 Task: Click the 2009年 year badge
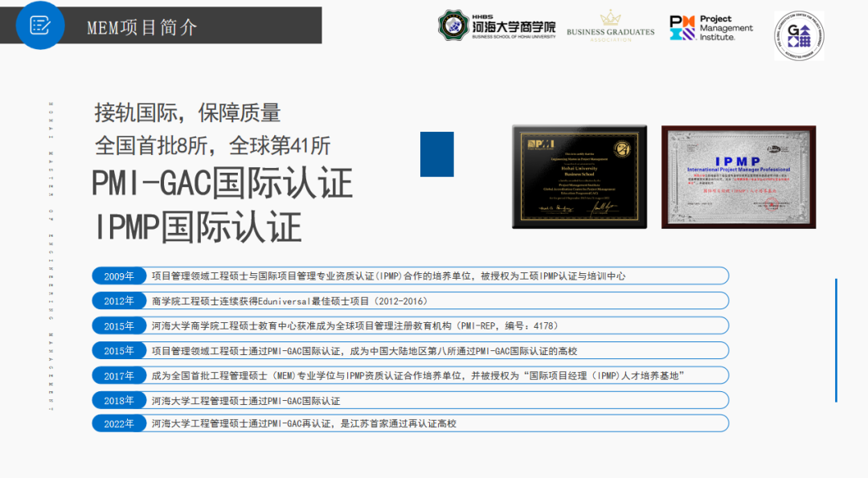click(x=119, y=276)
